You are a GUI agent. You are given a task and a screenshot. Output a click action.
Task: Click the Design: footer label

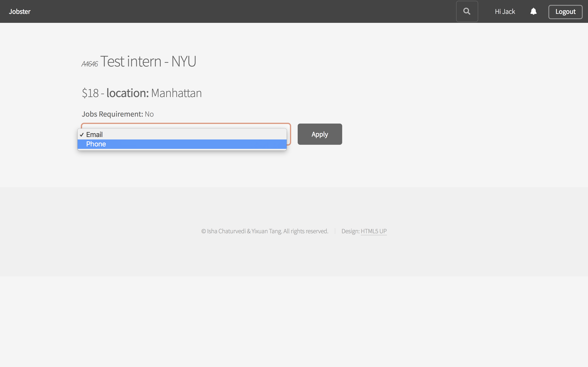tap(350, 231)
